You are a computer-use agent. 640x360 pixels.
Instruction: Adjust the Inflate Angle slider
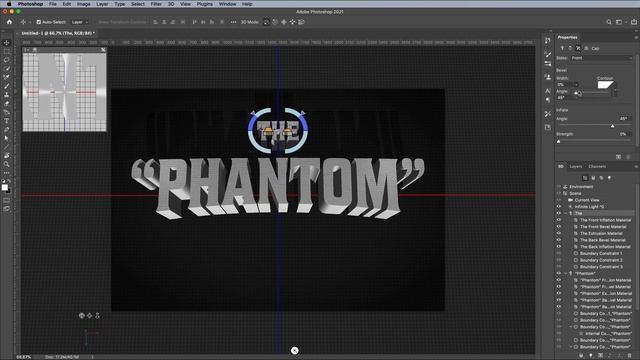tap(612, 126)
